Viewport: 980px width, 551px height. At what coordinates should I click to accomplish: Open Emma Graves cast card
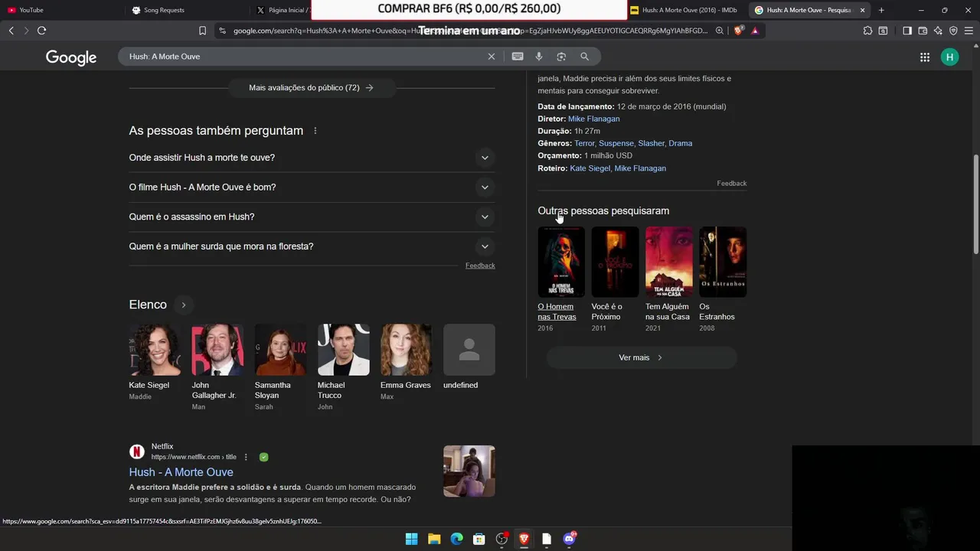click(x=406, y=363)
